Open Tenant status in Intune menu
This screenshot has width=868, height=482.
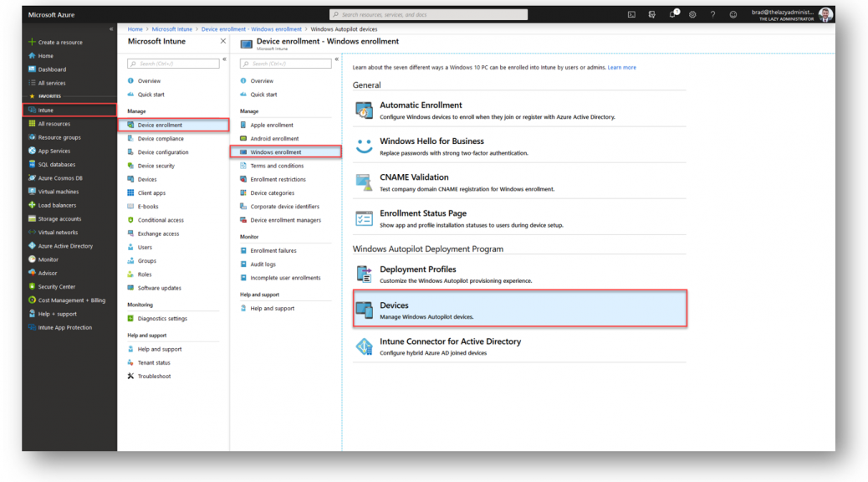(x=154, y=363)
